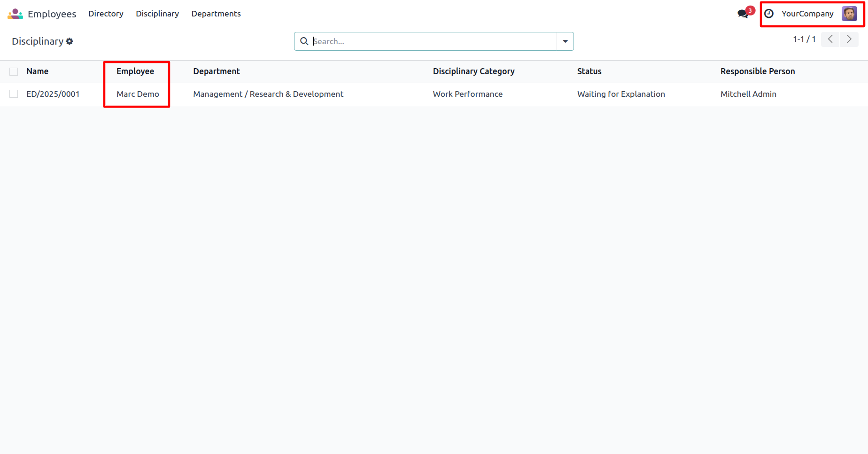The image size is (868, 454).
Task: Open the Directory menu
Action: point(106,14)
